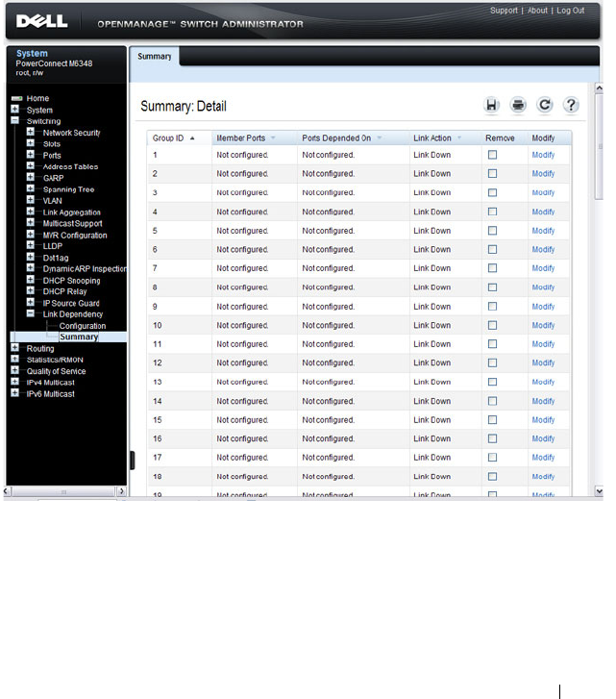Select Summary item in navigation tree
The image size is (616, 699).
(79, 337)
